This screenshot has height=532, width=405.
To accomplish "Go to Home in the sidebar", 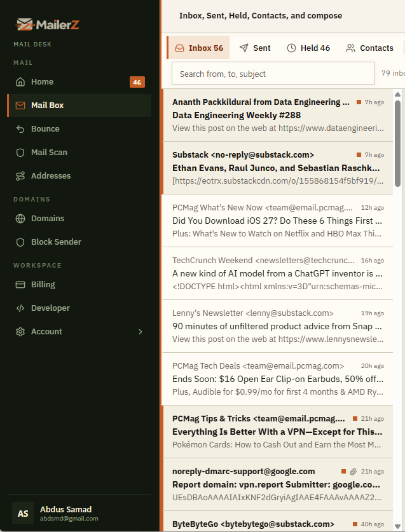I will (79, 82).
